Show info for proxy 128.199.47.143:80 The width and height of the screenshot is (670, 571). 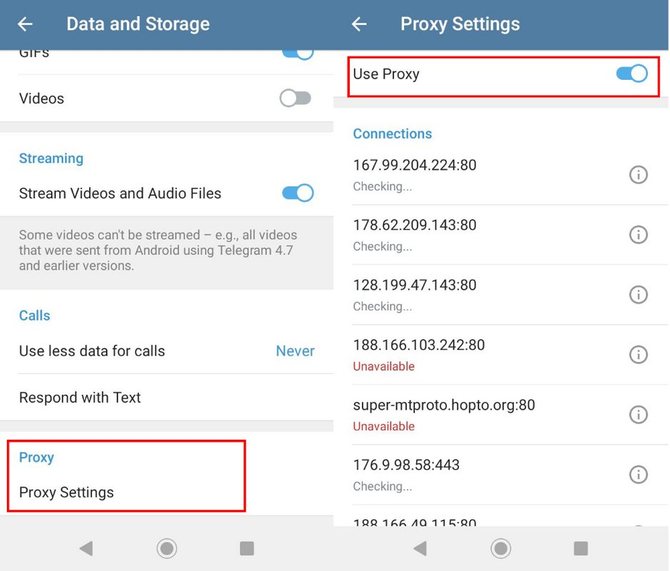[x=638, y=295]
